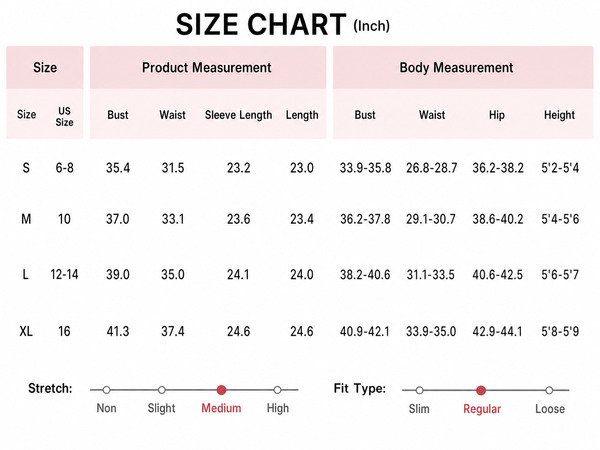Click the 12-14 US size cell

pos(64,274)
